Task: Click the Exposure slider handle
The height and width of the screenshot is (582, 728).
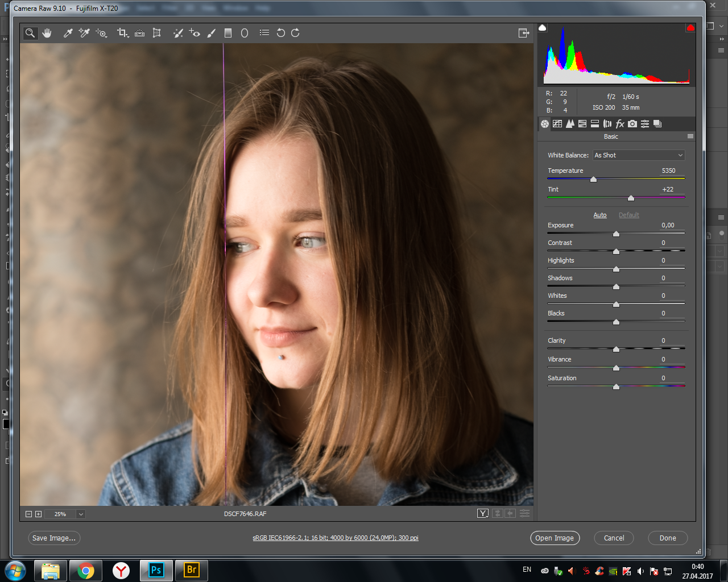Action: (x=616, y=234)
